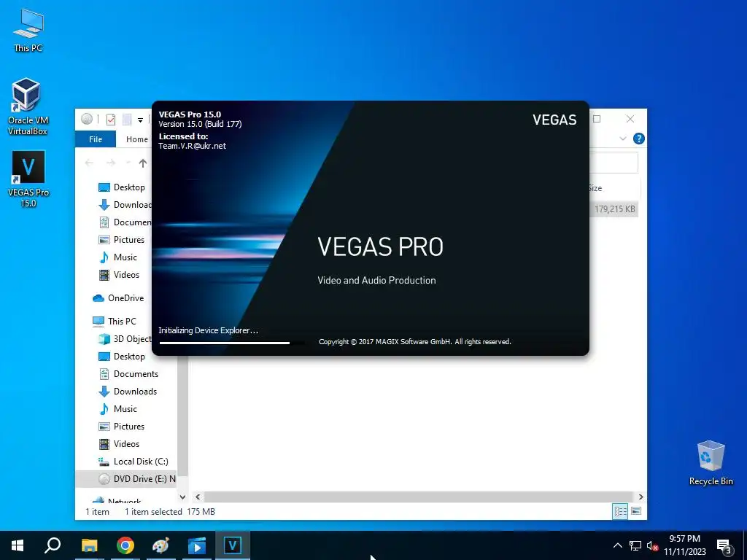
Task: Select Videos under This PC
Action: pyautogui.click(x=119, y=444)
